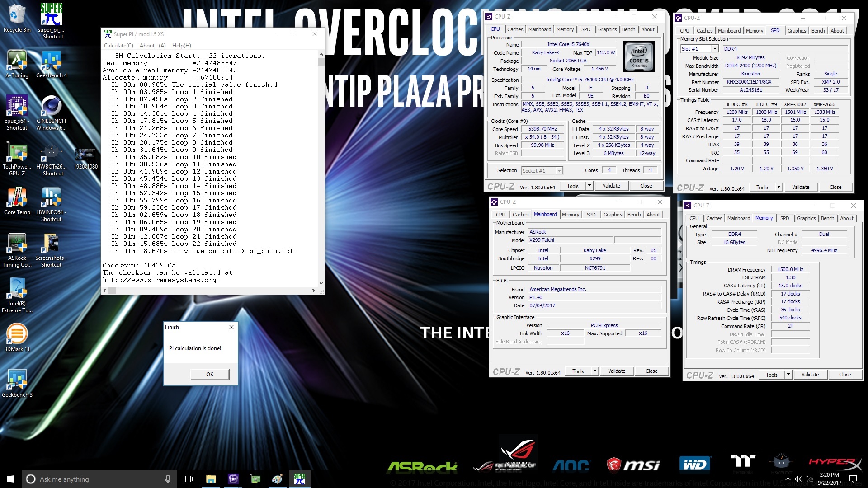The height and width of the screenshot is (488, 868).
Task: Click OK in the Finish dialog
Action: click(x=209, y=374)
